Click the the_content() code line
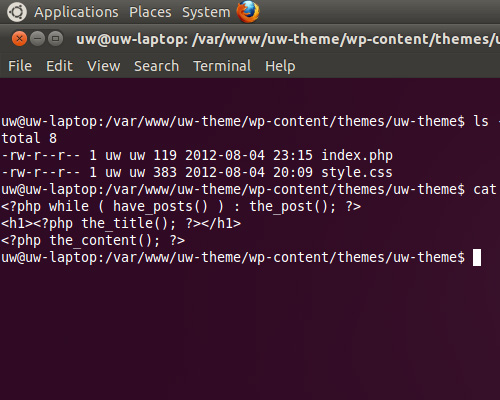Image resolution: width=500 pixels, height=400 pixels. (x=93, y=240)
